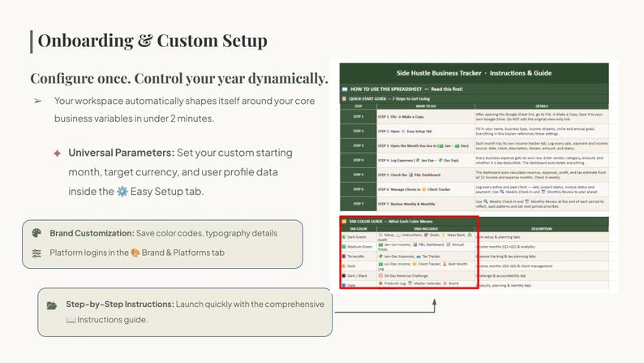This screenshot has width=644, height=363.
Task: Click the 30-Day Revenue Challenge target icon
Action: pyautogui.click(x=380, y=275)
